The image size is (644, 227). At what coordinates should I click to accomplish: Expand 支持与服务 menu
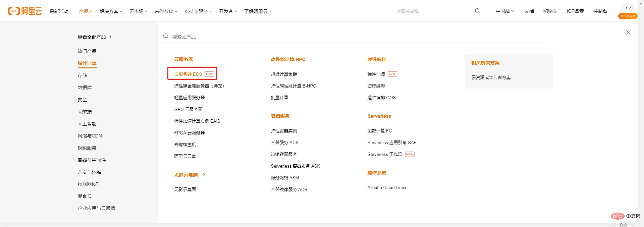[x=198, y=11]
